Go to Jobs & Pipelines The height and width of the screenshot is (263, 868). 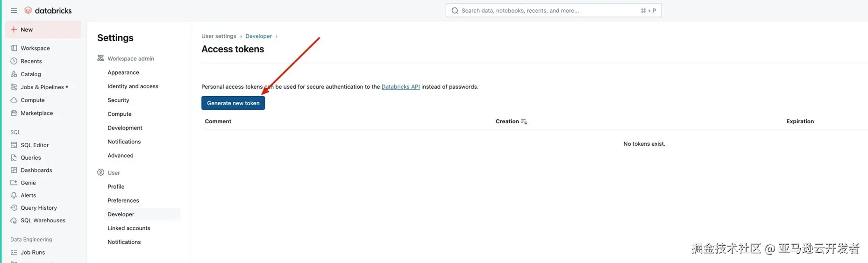click(42, 87)
